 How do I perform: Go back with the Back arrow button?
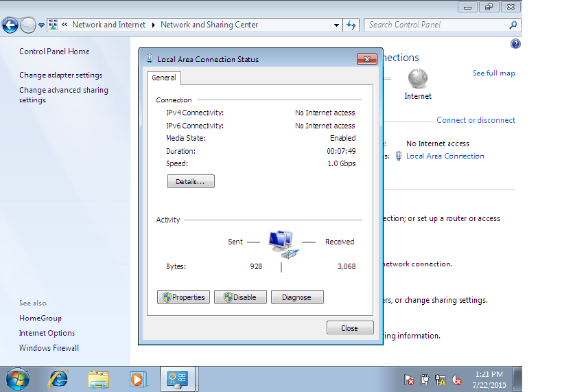(10, 25)
